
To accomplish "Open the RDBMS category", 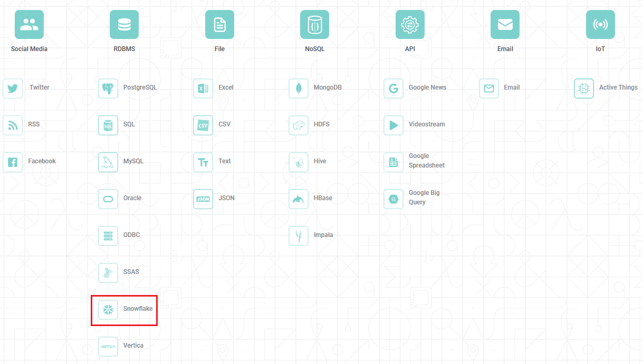I will (124, 25).
